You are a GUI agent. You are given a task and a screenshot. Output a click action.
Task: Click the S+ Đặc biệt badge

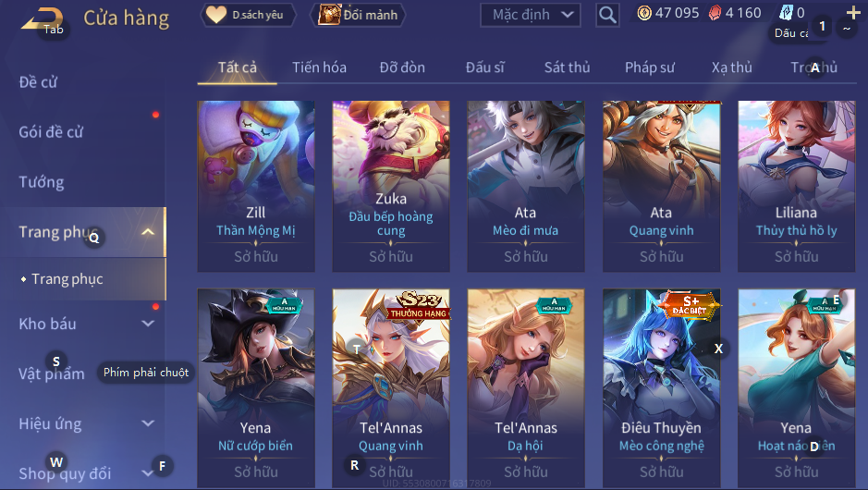click(x=690, y=304)
